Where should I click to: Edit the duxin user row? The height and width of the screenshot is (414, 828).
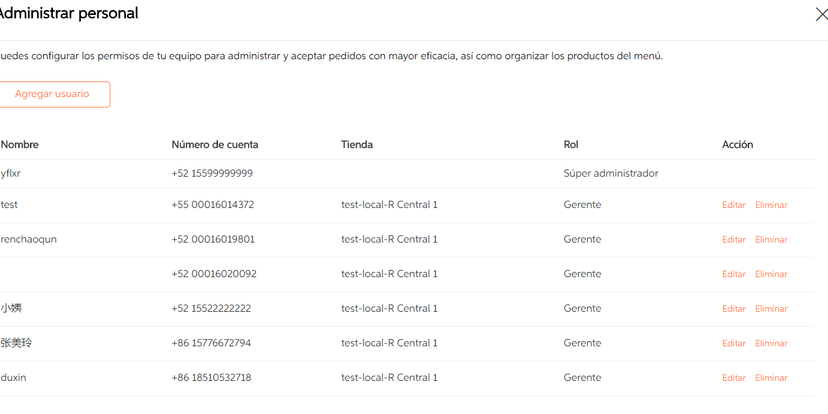click(x=733, y=378)
